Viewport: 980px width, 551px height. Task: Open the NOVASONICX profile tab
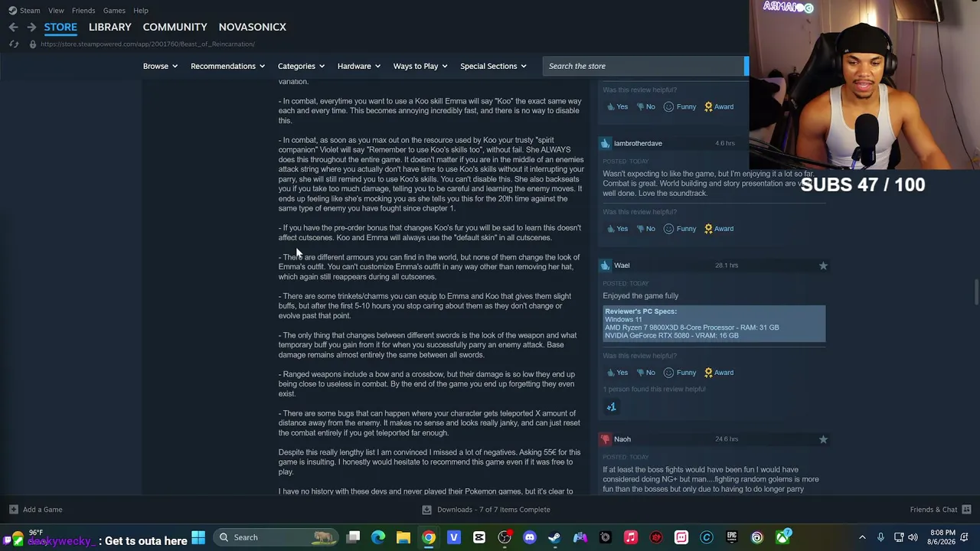pyautogui.click(x=253, y=27)
